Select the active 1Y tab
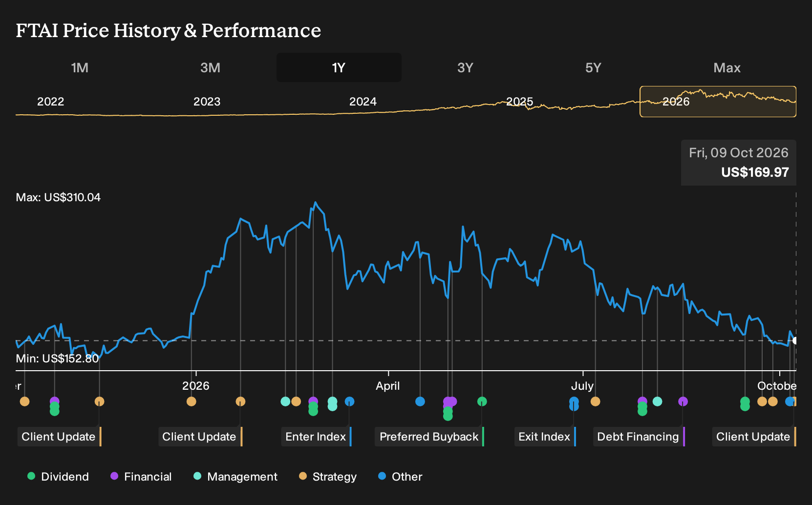 click(339, 67)
